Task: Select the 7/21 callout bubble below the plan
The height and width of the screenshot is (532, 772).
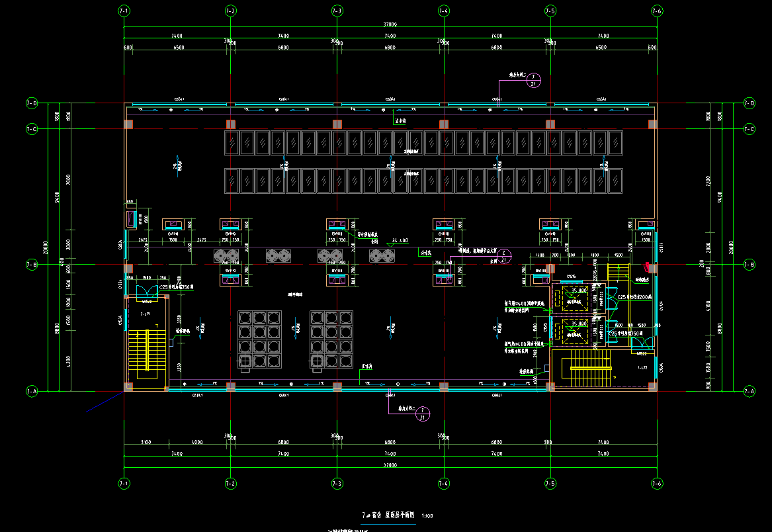Action: coord(423,414)
